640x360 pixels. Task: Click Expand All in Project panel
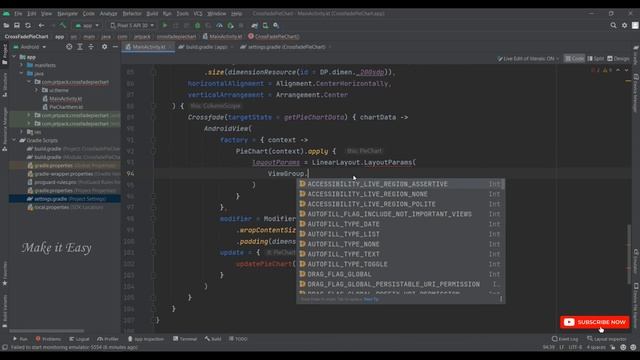pyautogui.click(x=80, y=47)
